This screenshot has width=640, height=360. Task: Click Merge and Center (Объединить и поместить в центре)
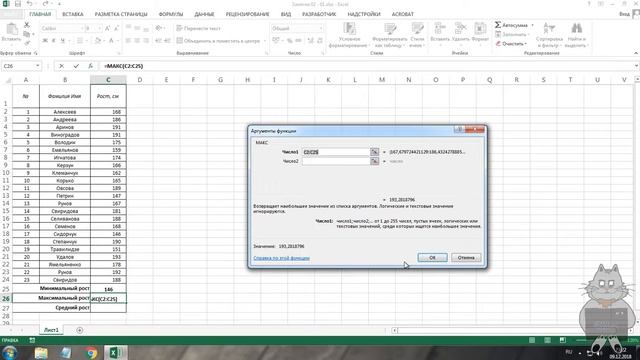pos(218,41)
